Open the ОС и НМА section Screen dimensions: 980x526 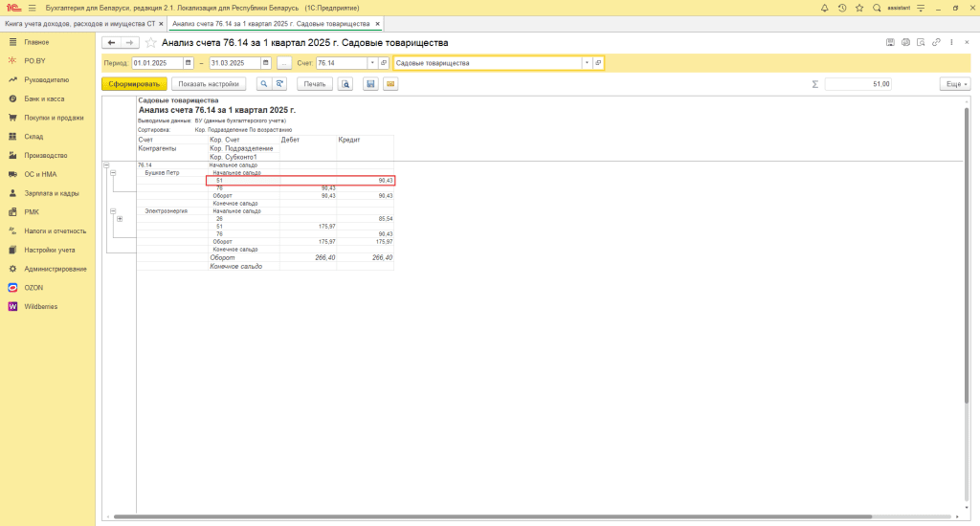tap(40, 174)
